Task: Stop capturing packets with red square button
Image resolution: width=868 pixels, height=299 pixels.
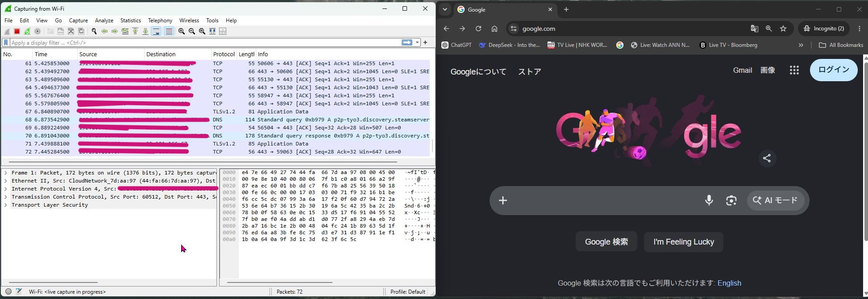Action: coord(17,31)
